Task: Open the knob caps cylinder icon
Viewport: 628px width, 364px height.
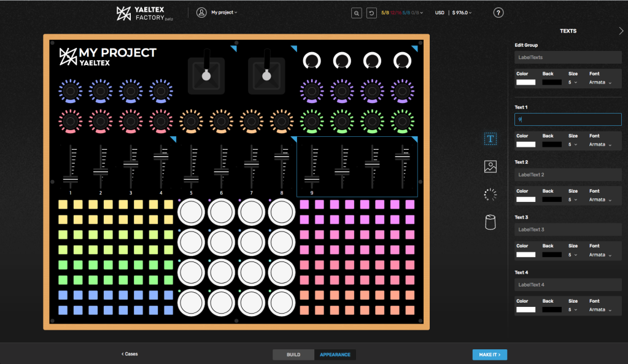Action: [x=490, y=222]
